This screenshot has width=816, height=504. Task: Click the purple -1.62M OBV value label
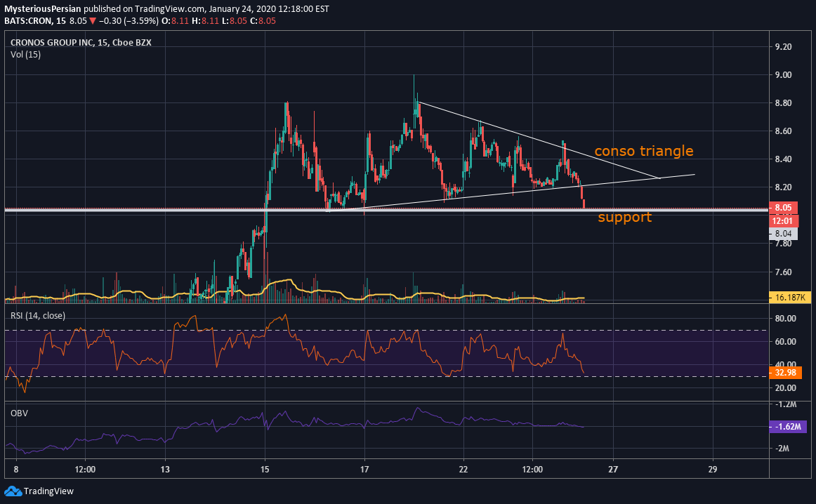[787, 427]
